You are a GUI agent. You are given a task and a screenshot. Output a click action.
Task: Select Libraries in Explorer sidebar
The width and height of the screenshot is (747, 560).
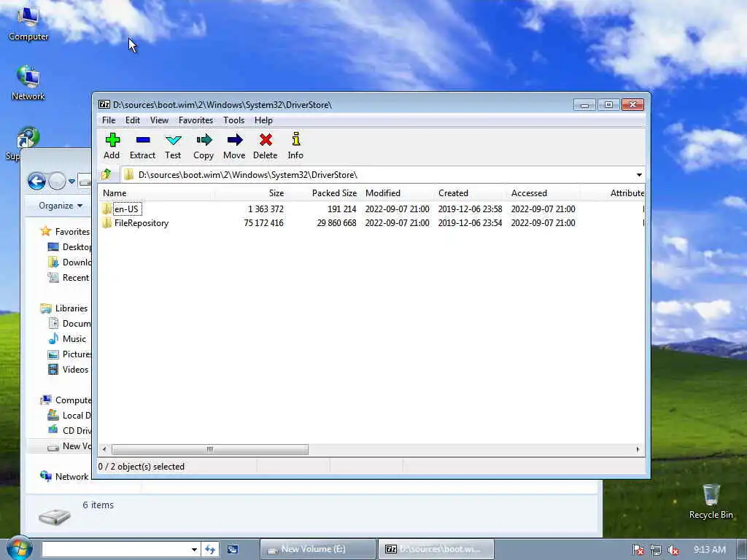pos(64,308)
